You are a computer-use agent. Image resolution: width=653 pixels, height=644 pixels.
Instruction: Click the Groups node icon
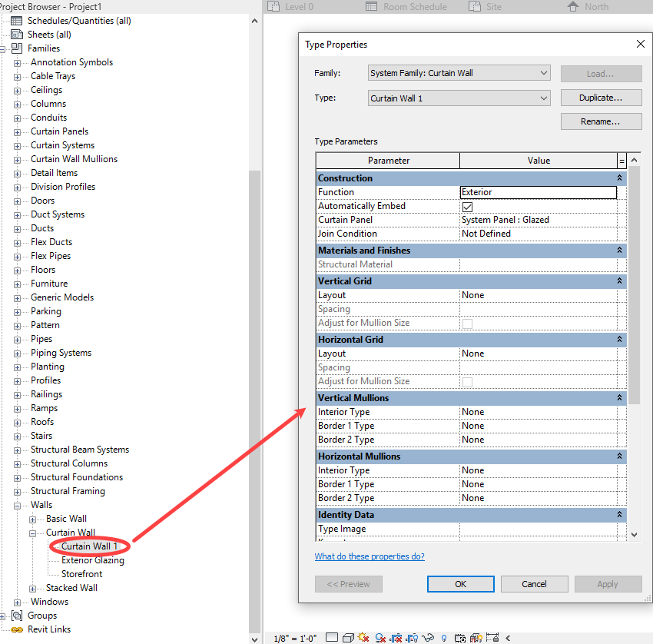click(17, 616)
